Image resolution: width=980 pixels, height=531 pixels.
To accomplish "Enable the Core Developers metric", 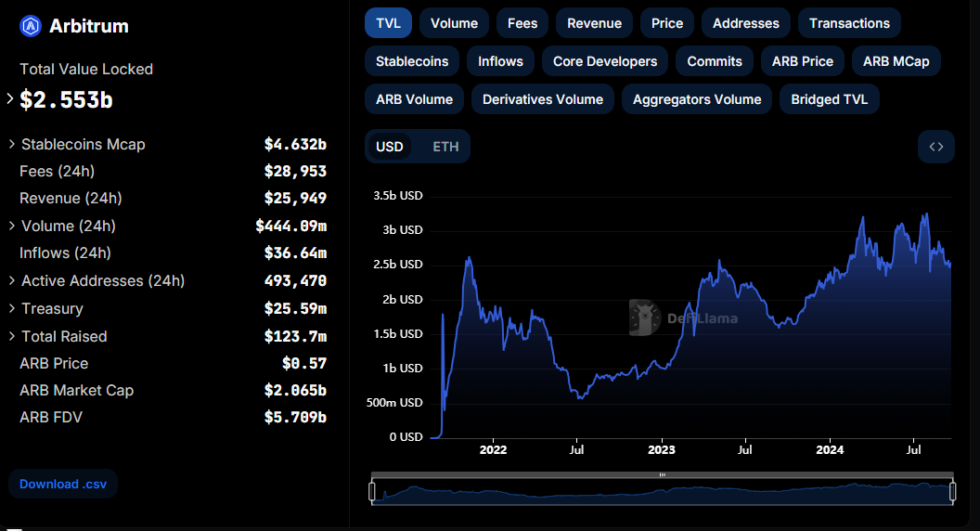I will [605, 61].
